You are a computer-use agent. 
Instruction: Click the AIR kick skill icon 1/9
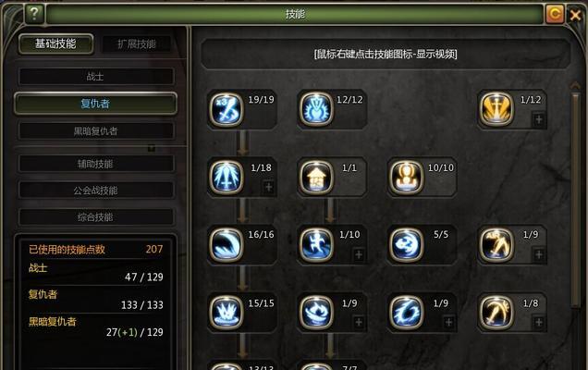pos(496,245)
